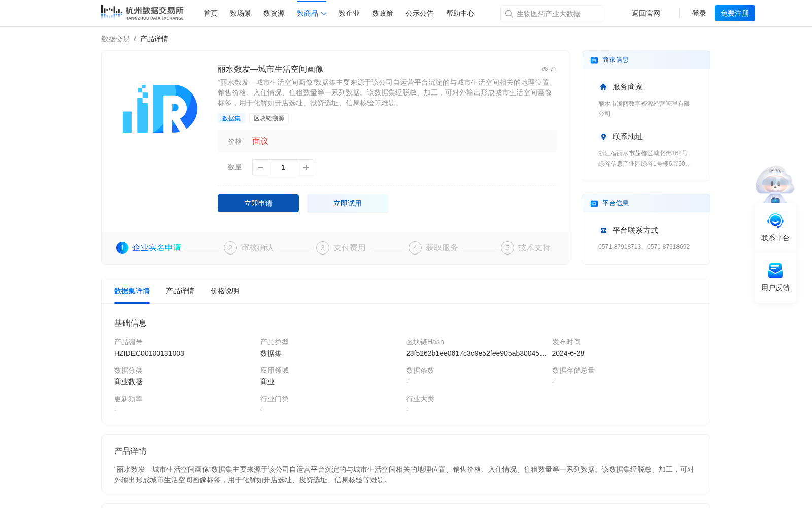812x508 pixels.
Task: Increase quantity with plus button
Action: (x=306, y=167)
